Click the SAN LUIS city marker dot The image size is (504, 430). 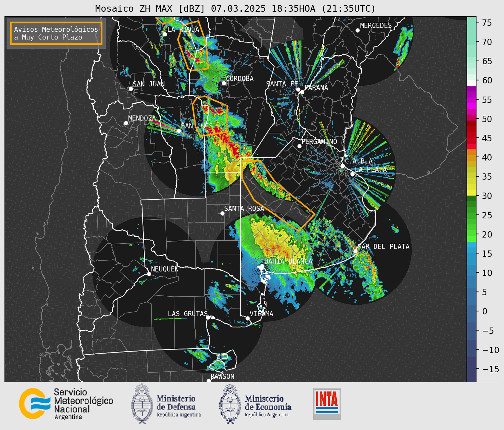tap(179, 131)
